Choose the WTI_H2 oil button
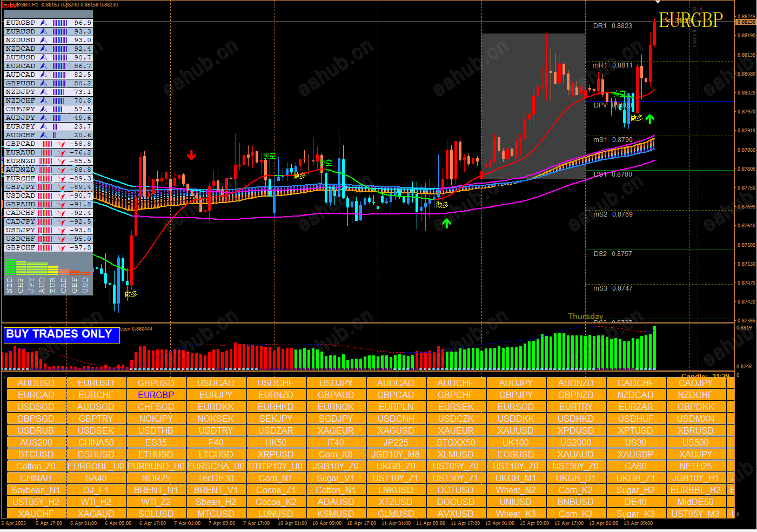 pyautogui.click(x=96, y=502)
